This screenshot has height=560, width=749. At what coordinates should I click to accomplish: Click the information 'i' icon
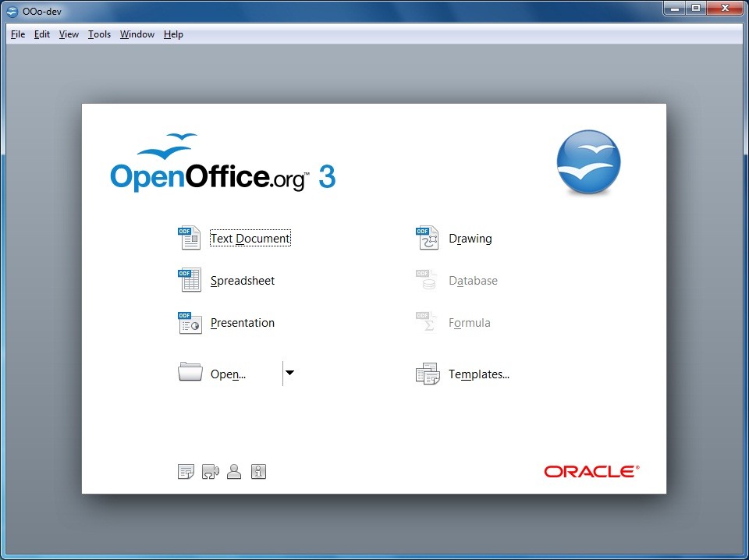point(259,471)
